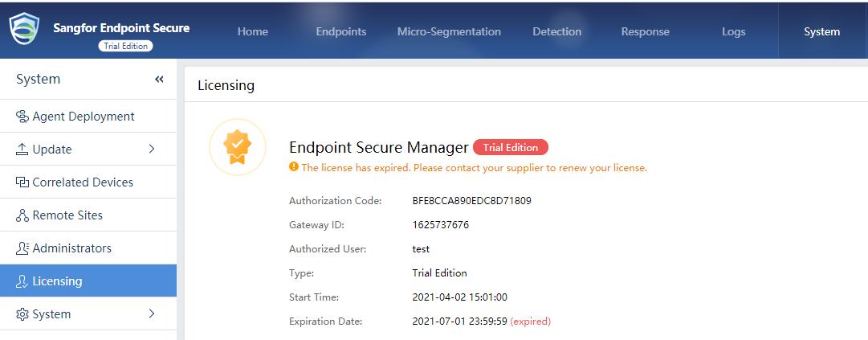Expand the Update submenu arrow
The image size is (868, 340).
coord(153,149)
